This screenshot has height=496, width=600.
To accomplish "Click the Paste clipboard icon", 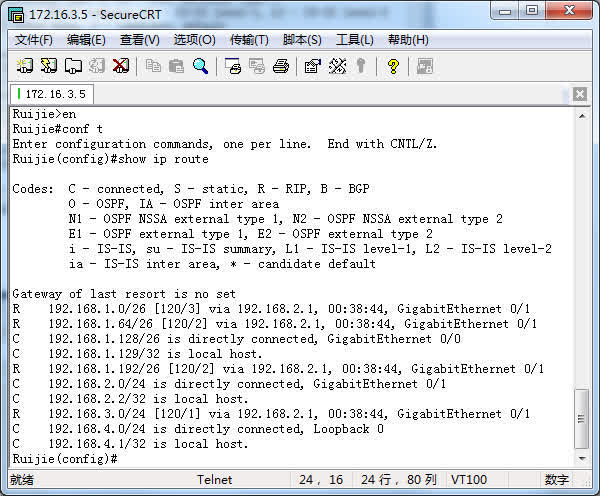I will (177, 66).
